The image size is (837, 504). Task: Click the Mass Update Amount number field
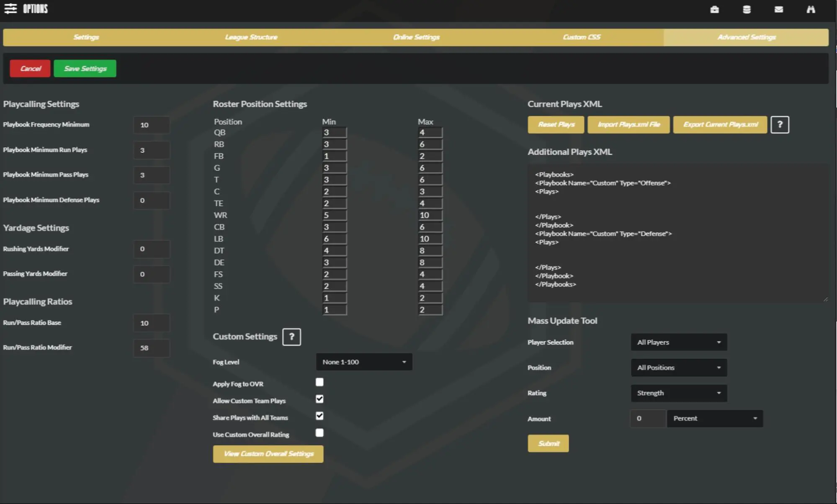click(648, 419)
